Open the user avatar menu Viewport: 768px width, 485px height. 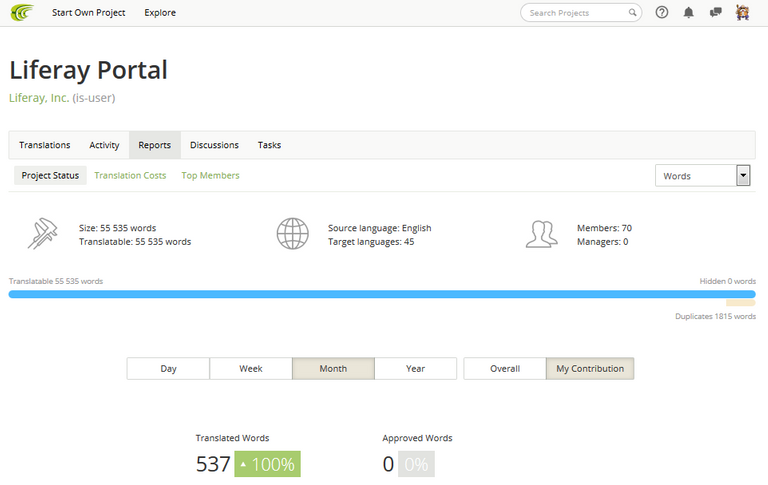[743, 12]
